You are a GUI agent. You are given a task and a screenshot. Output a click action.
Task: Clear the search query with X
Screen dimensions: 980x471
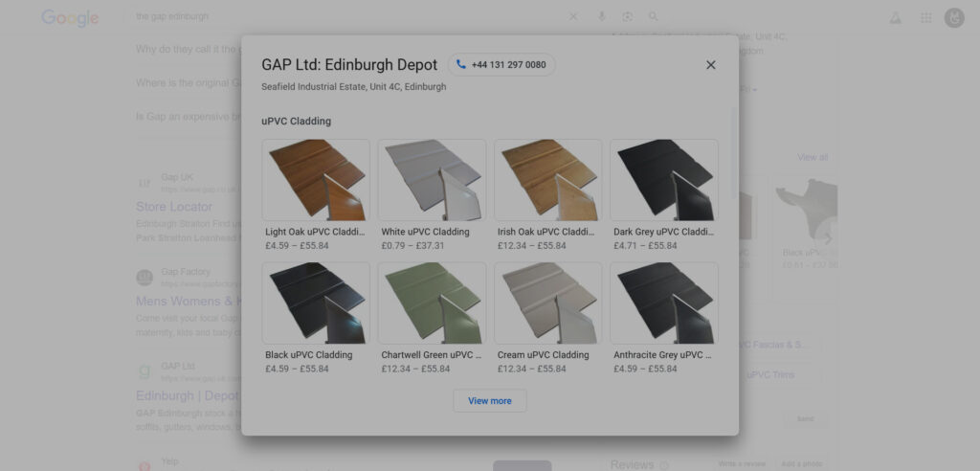(573, 17)
